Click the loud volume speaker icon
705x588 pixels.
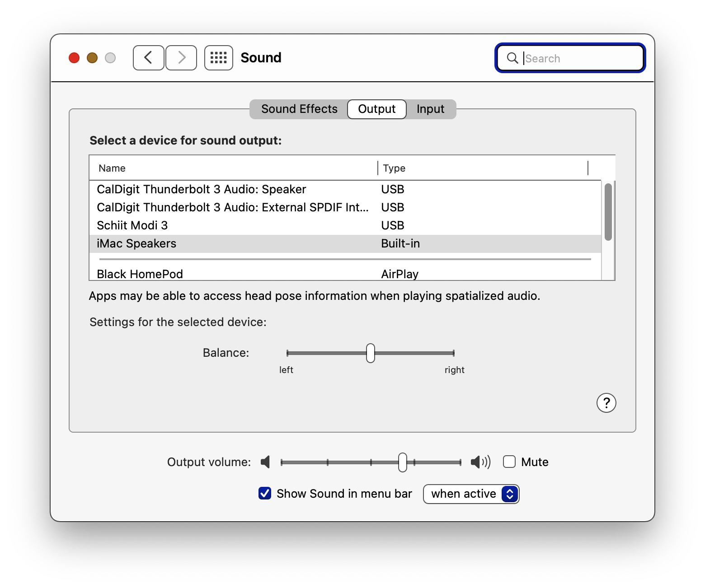480,462
